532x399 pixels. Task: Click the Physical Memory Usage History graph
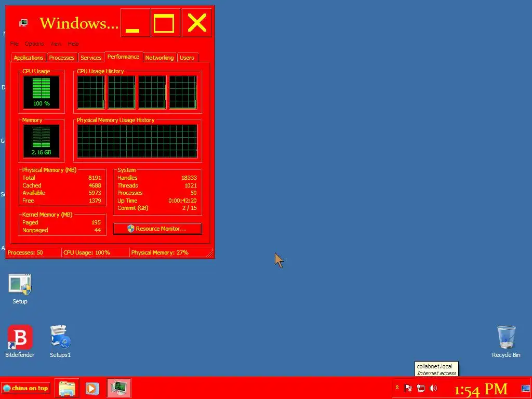point(137,141)
